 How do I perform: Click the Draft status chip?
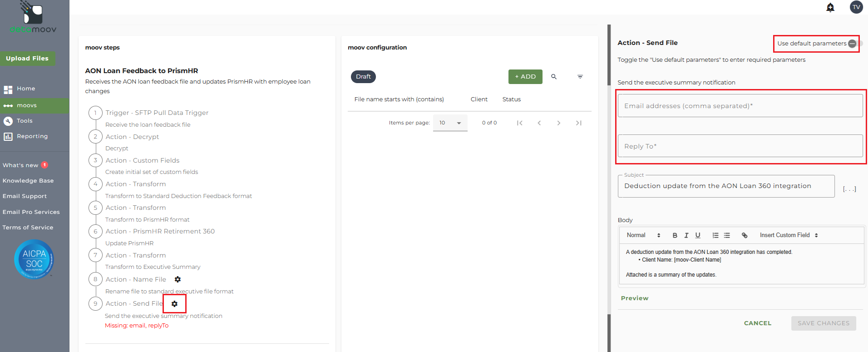click(x=363, y=77)
